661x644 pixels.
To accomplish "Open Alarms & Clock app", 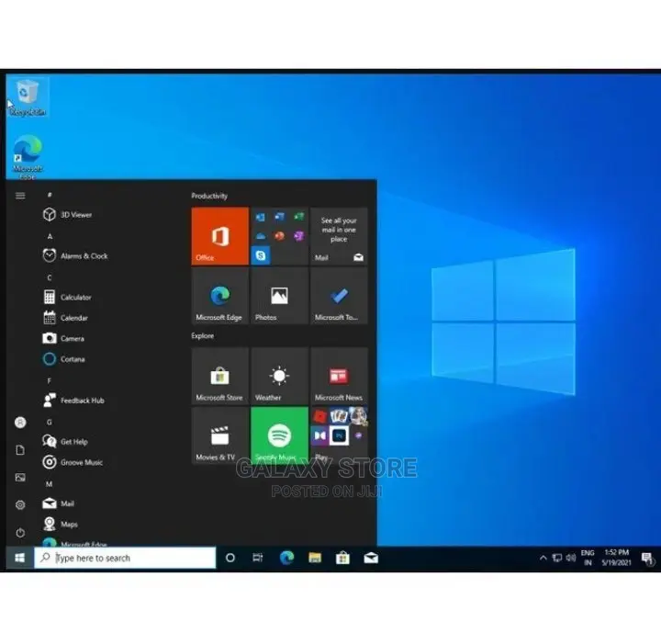I will (75, 256).
